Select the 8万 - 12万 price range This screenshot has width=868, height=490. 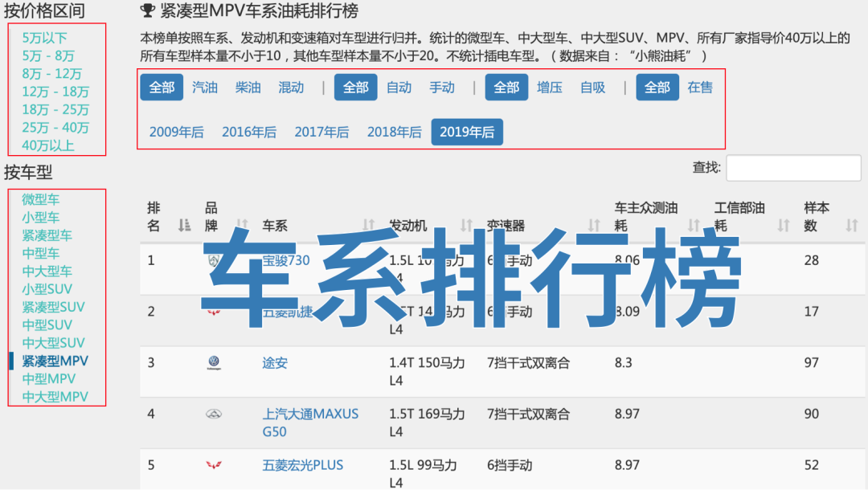[52, 74]
